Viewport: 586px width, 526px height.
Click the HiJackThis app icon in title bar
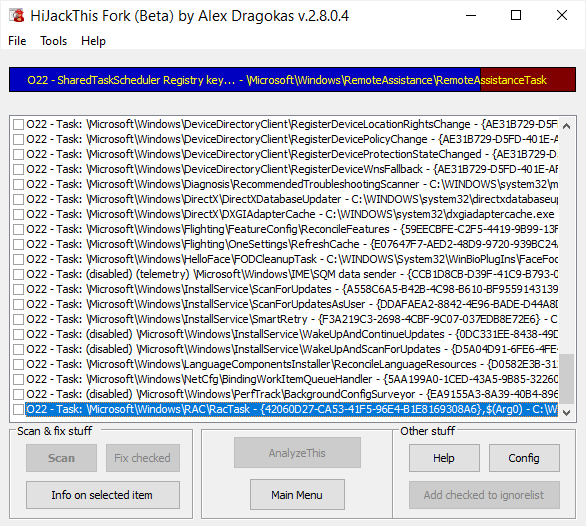tap(17, 16)
